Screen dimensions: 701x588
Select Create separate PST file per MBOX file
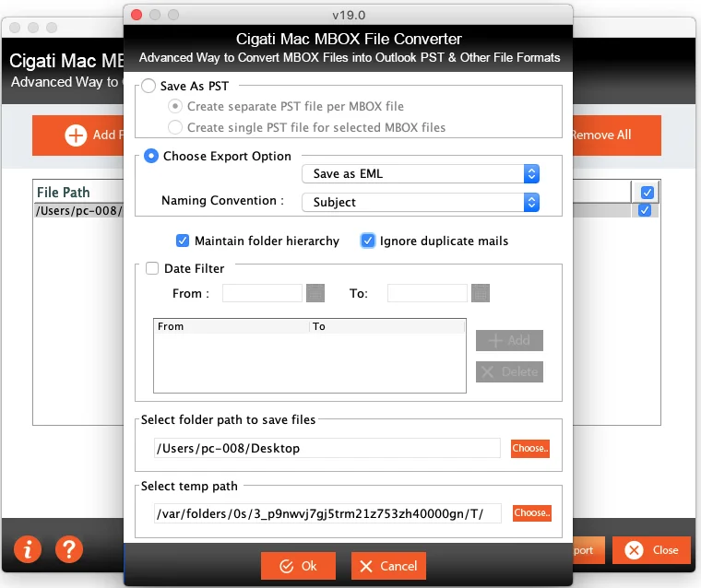[175, 106]
